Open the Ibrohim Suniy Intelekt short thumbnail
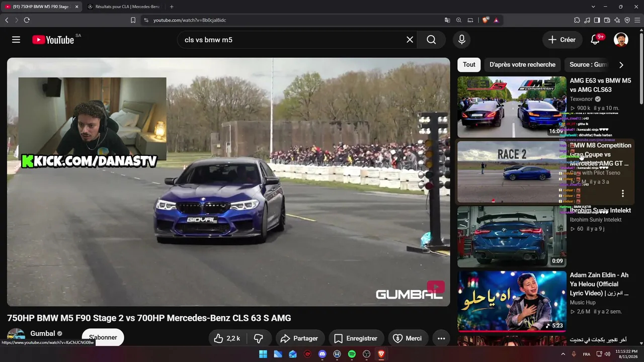The width and height of the screenshot is (644, 362). pos(512,237)
